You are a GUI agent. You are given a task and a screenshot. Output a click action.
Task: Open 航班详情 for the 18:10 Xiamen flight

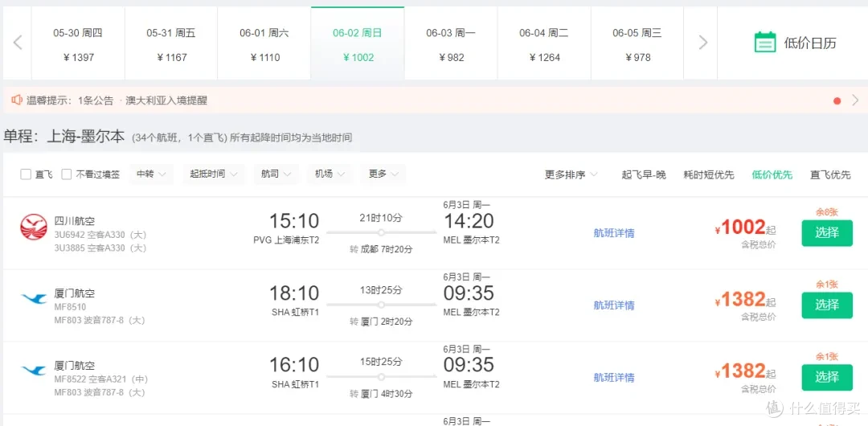614,305
